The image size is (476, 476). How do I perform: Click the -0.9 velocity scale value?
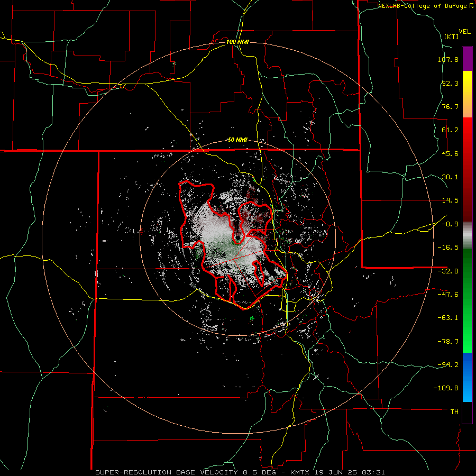[x=450, y=224]
